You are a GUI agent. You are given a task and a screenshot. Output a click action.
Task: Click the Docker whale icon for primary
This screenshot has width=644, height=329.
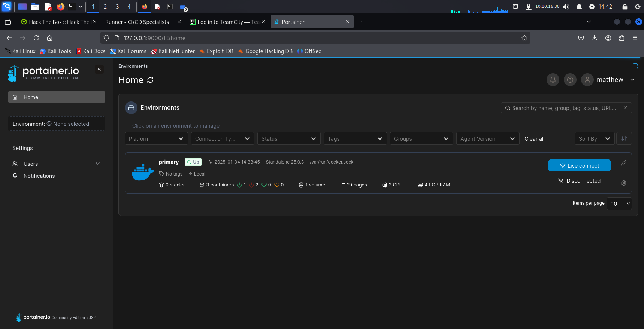coord(143,173)
